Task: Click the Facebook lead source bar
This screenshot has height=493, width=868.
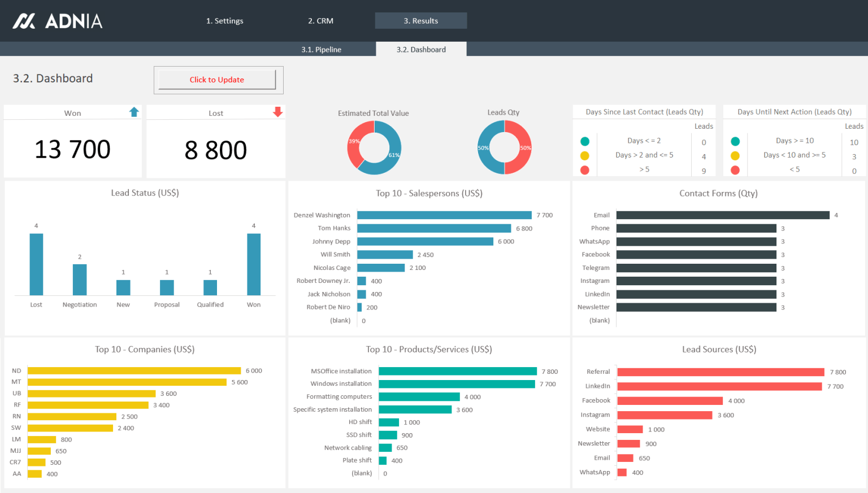Action: 670,401
